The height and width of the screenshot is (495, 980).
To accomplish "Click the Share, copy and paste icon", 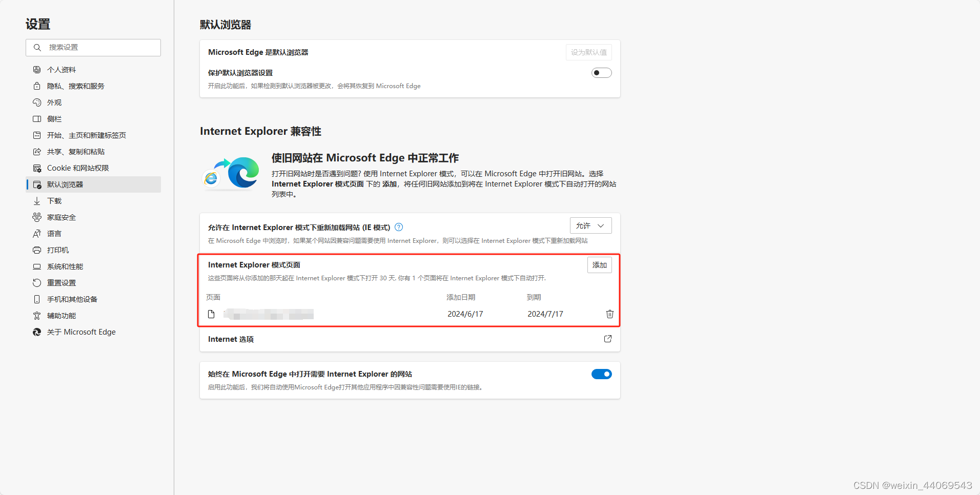I will click(37, 152).
